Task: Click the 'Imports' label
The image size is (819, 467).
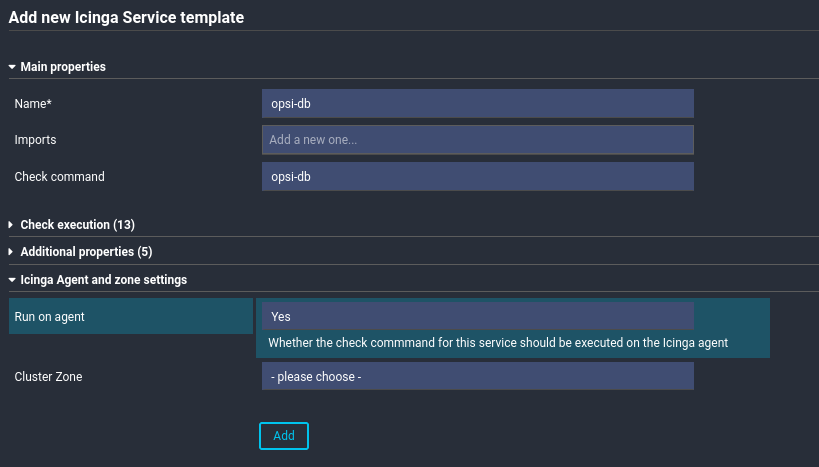Action: (x=35, y=140)
